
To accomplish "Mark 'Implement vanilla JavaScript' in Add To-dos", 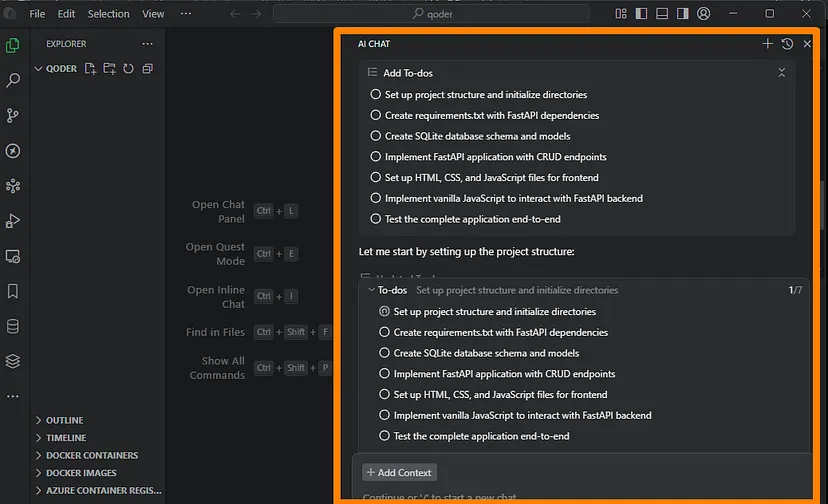I will click(375, 198).
